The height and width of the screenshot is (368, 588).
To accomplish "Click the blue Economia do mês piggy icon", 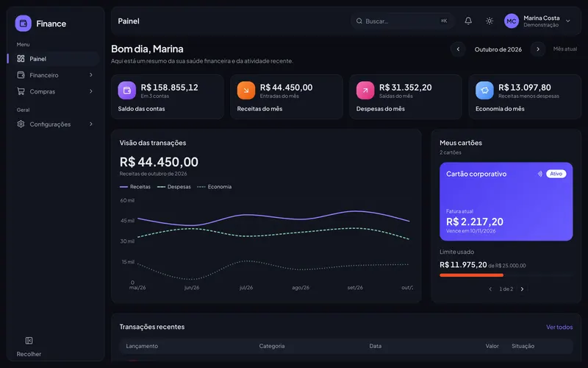I will tap(484, 91).
